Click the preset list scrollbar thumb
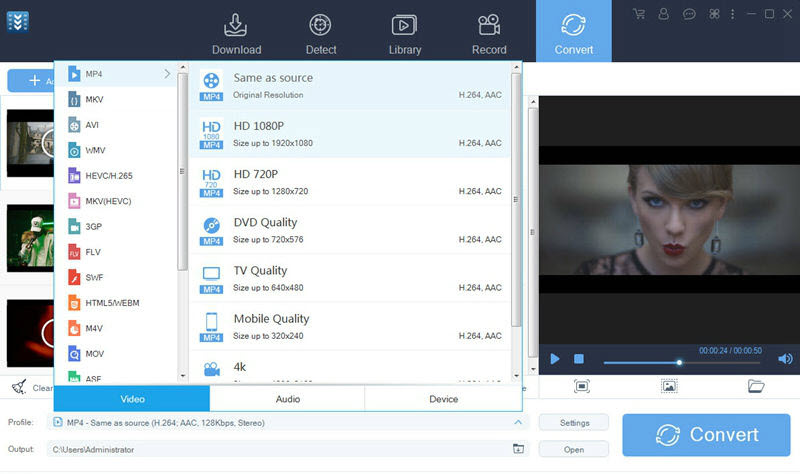 coord(516,199)
